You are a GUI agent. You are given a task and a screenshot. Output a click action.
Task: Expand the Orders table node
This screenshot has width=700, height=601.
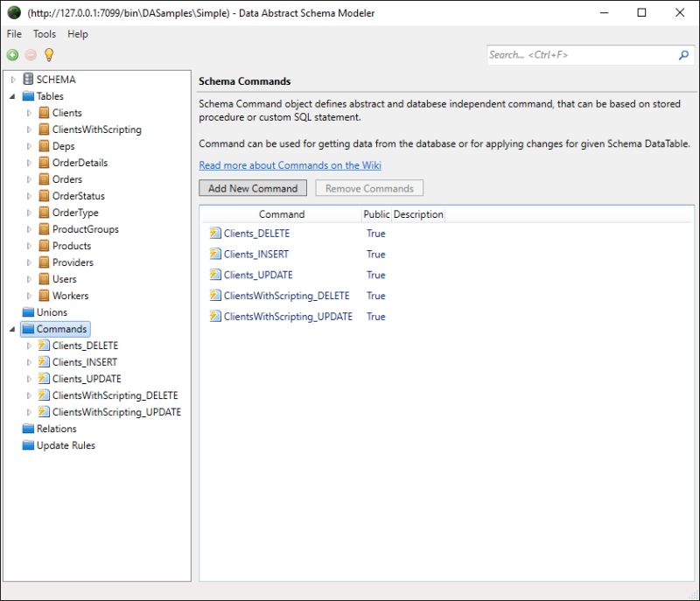click(x=29, y=179)
